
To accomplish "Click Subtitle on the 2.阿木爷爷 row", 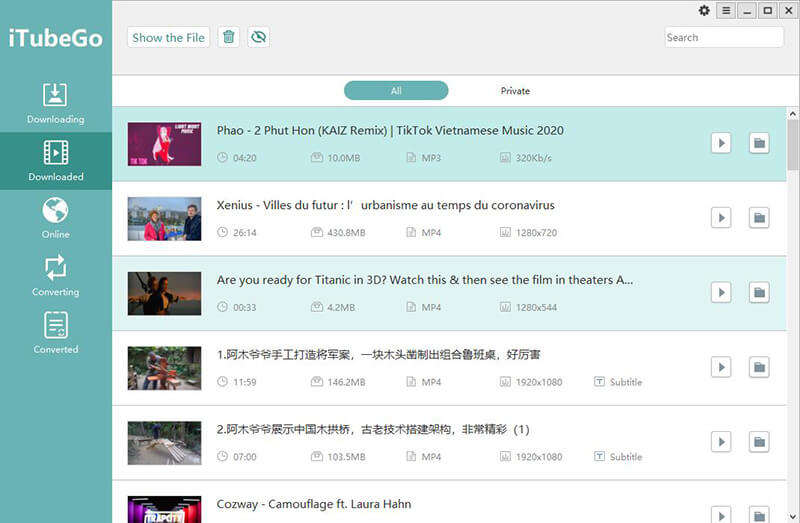I will click(x=618, y=456).
